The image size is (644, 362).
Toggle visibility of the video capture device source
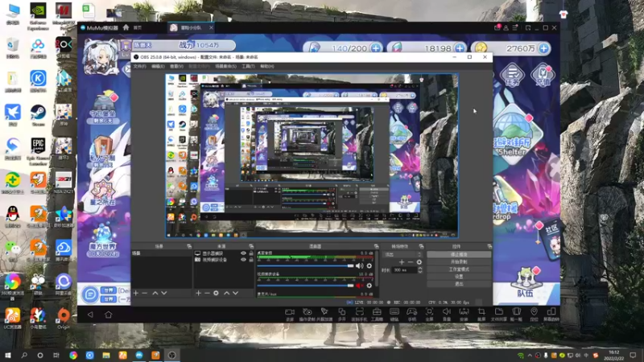[x=243, y=260]
